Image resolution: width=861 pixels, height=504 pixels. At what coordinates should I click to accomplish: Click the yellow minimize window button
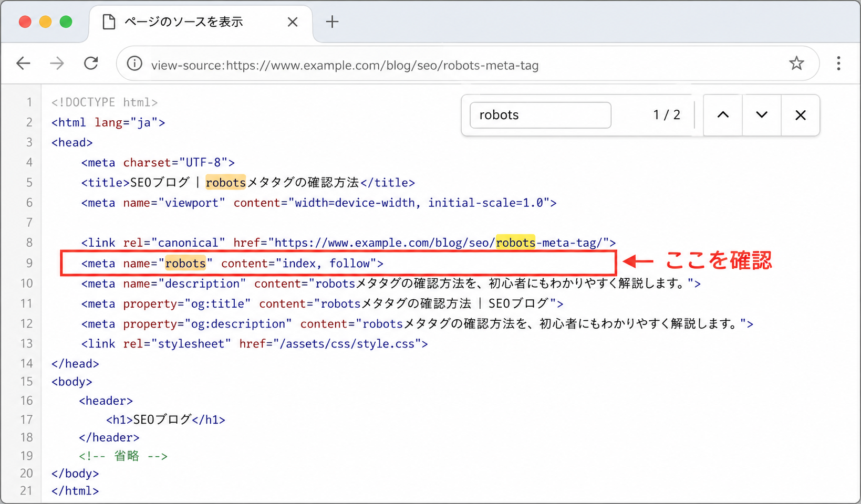[x=45, y=22]
